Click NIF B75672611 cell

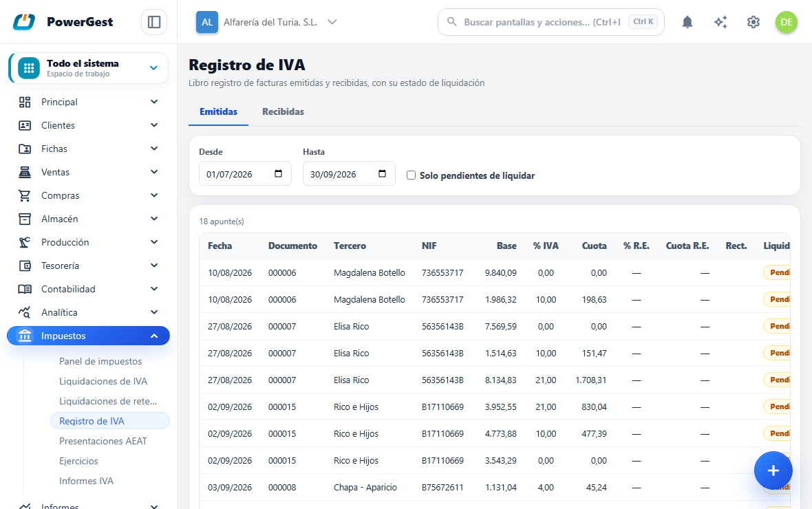click(442, 487)
